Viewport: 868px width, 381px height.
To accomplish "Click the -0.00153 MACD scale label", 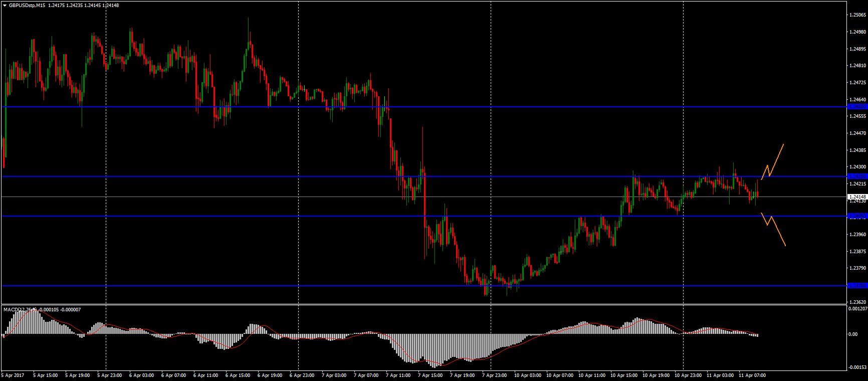I will [x=857, y=367].
